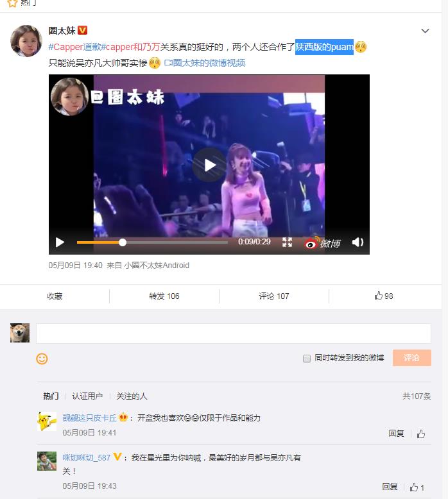Click the small play icon in video controls
Viewport: 448px width, 499px height.
tap(60, 242)
